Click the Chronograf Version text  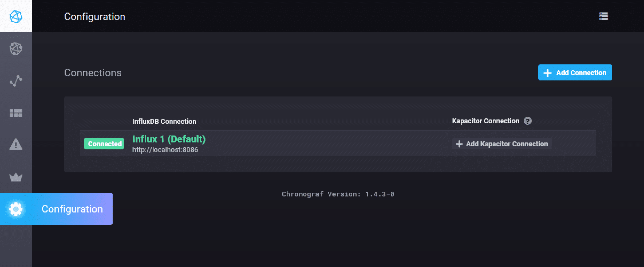(x=338, y=194)
